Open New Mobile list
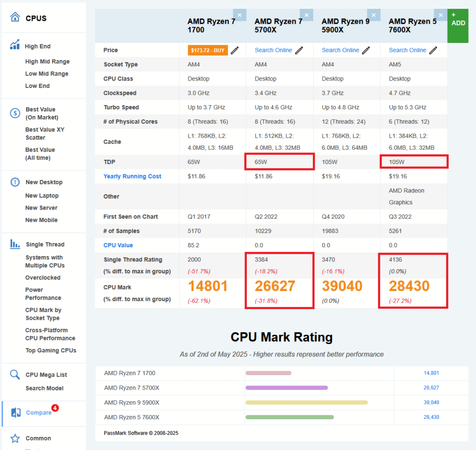The image size is (476, 450). (41, 220)
